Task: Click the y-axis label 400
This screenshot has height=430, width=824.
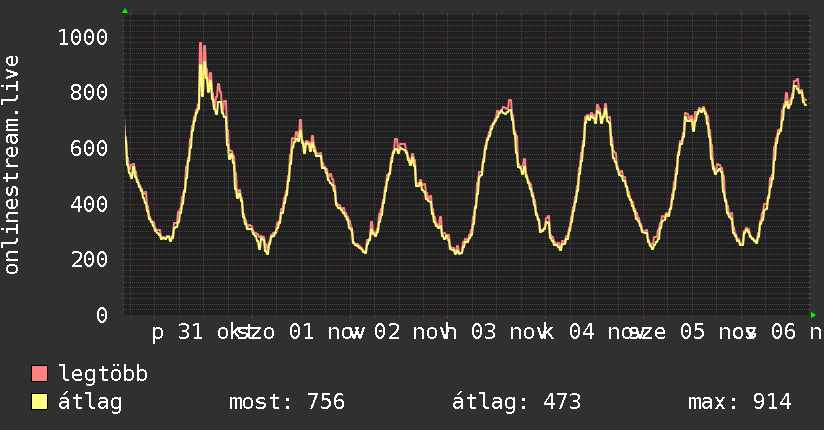Action: click(89, 204)
